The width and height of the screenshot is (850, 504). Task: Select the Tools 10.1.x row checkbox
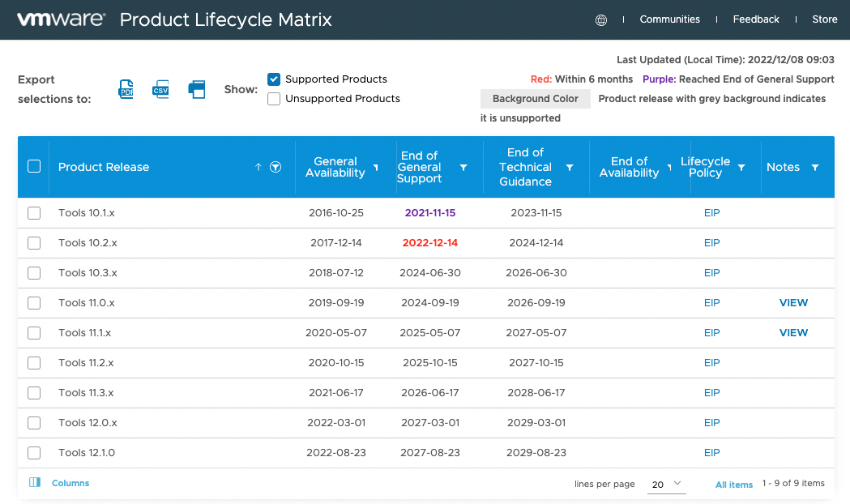(34, 213)
